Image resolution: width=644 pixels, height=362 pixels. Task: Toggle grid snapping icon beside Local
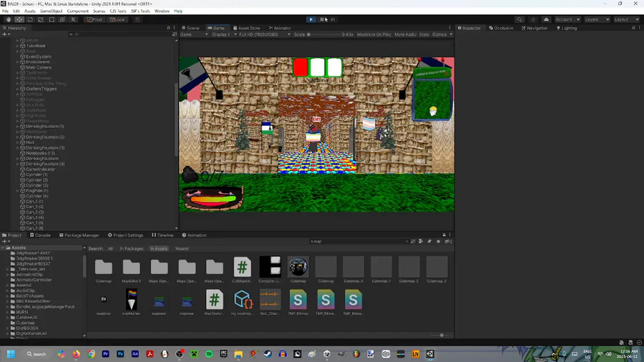click(137, 19)
